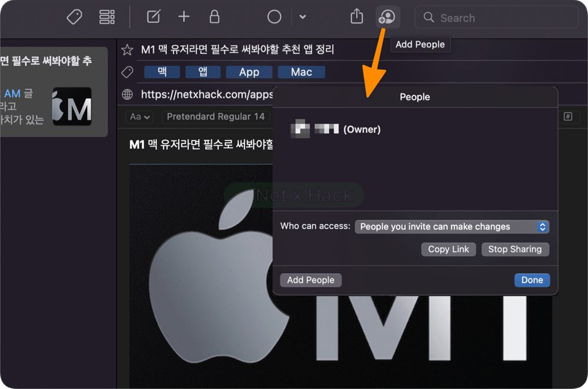588x389 pixels.
Task: Click the plus icon in the toolbar
Action: pos(183,16)
